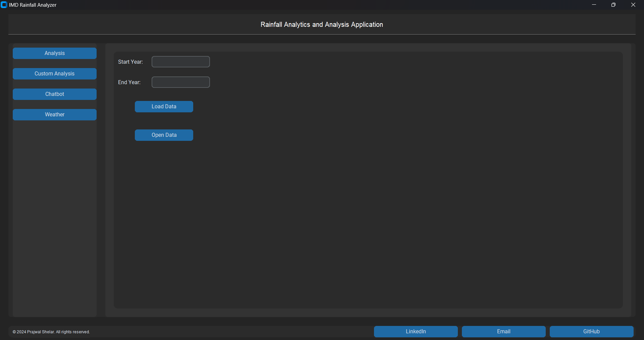Click the Email button in footer
The width and height of the screenshot is (644, 340).
(x=504, y=332)
